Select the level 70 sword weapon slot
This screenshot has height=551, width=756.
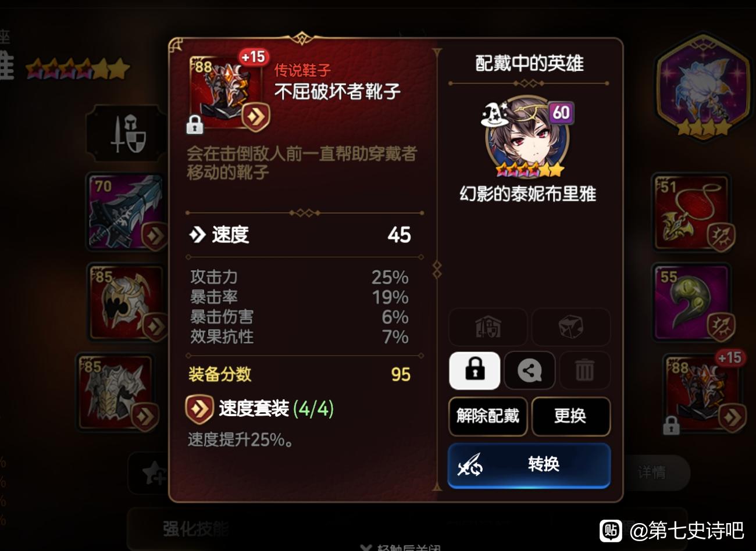127,212
